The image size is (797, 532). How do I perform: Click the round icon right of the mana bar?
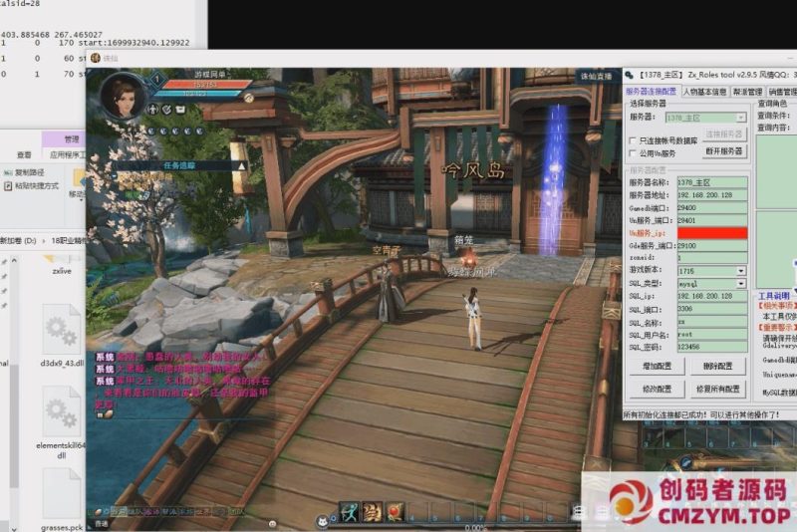pyautogui.click(x=248, y=98)
